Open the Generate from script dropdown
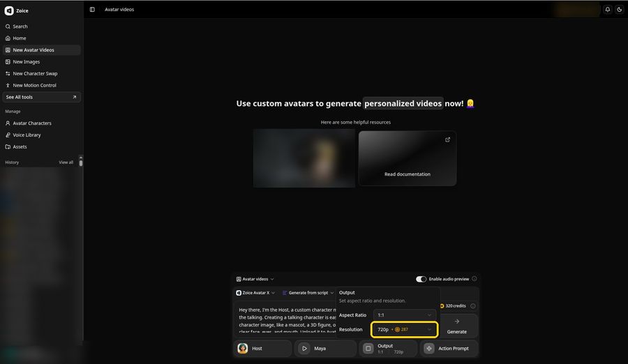 coord(308,293)
